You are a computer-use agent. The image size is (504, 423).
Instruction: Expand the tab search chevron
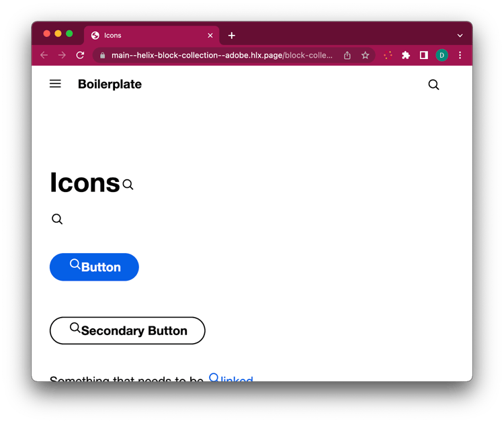(x=460, y=36)
